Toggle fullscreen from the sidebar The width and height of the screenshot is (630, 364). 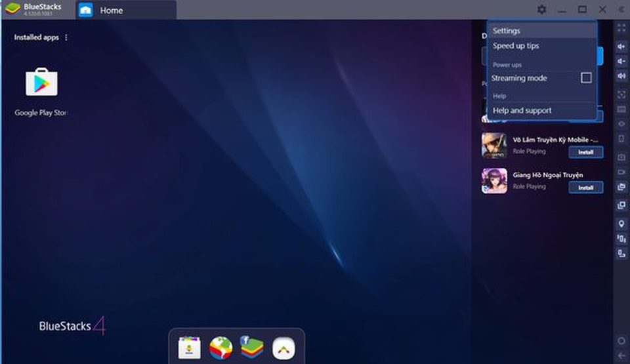coord(621,28)
